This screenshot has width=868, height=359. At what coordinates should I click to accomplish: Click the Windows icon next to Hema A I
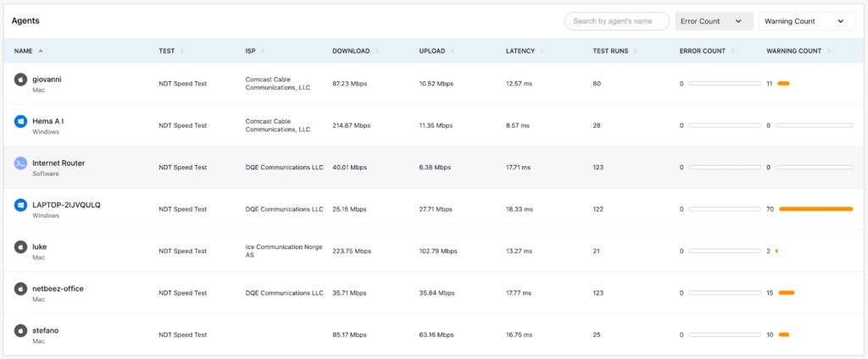click(x=20, y=121)
